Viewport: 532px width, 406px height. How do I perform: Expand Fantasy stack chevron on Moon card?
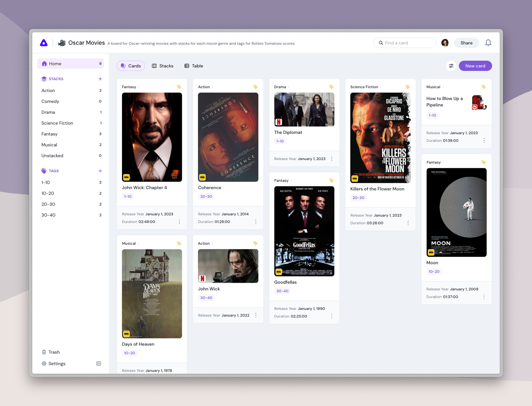click(443, 162)
